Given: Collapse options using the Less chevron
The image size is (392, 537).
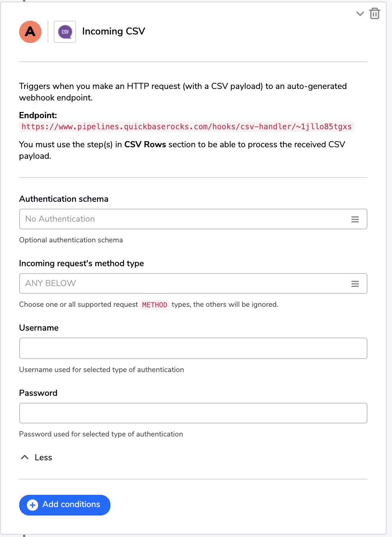Looking at the screenshot, I should point(25,457).
